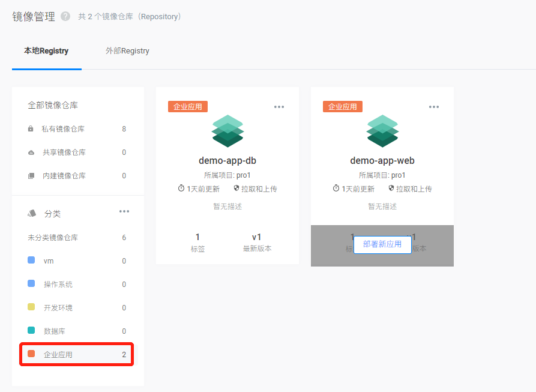Open the demo-app-db repository name
This screenshot has height=392, width=536.
[227, 161]
